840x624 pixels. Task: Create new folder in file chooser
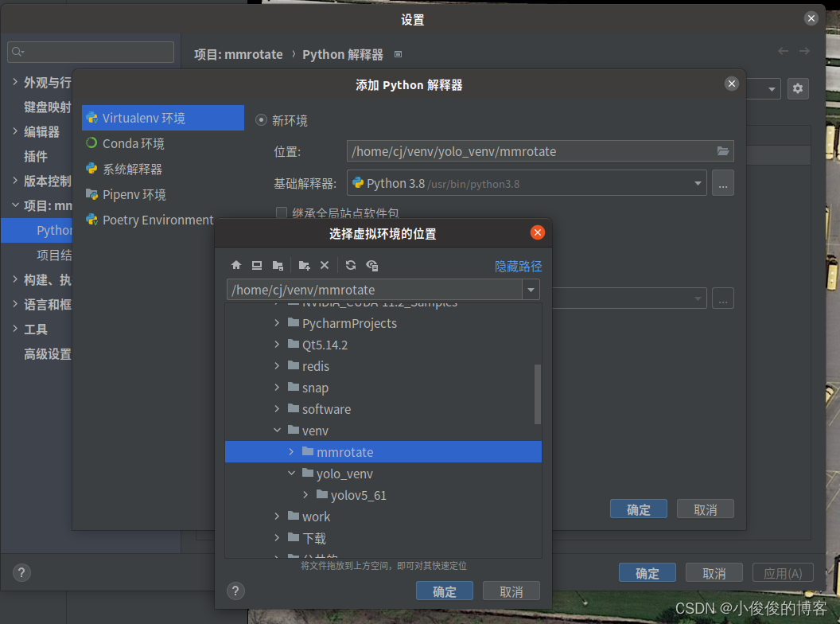coord(305,265)
